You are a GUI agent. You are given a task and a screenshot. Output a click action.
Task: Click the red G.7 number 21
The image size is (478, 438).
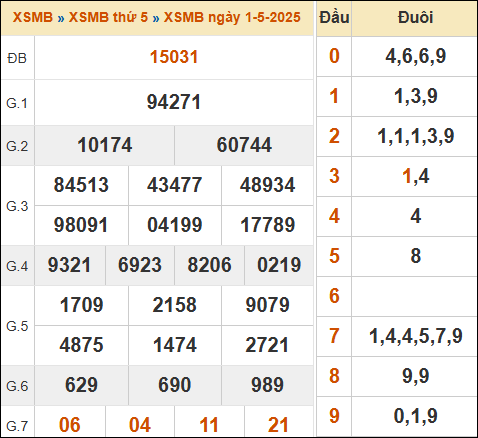278,425
